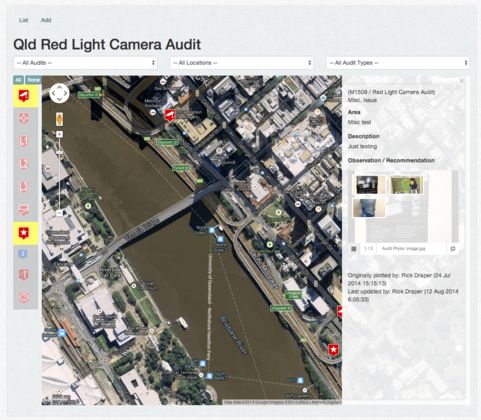
Task: Enable the L1 category filter icon
Action: (x=23, y=141)
